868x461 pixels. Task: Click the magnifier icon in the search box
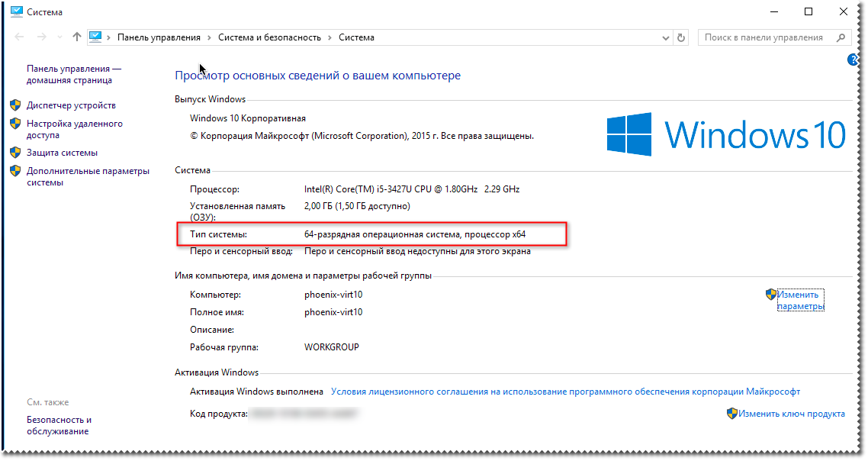841,37
